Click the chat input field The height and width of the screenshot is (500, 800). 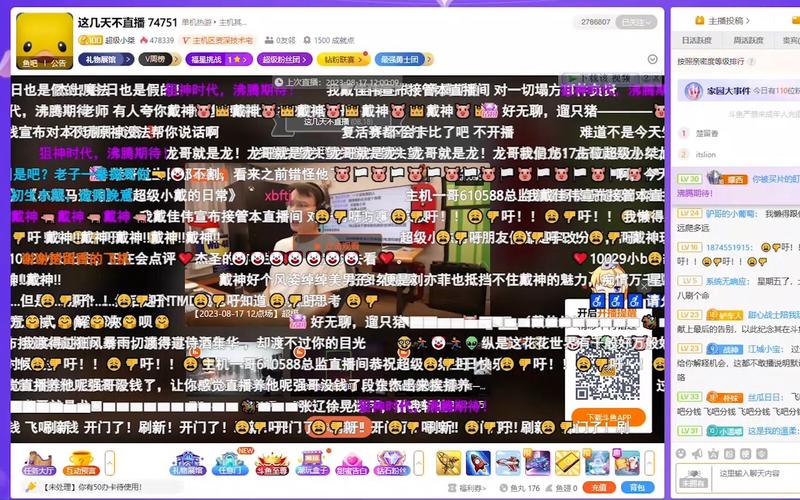[757, 478]
